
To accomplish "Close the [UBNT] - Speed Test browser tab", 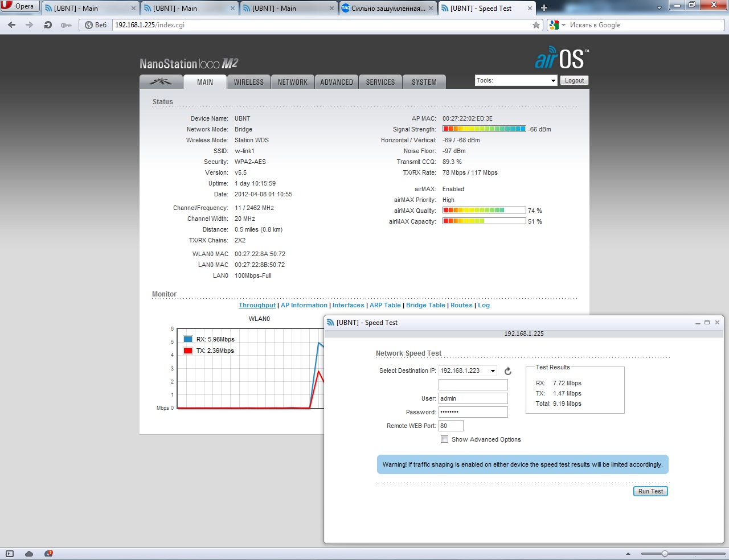I will click(x=530, y=9).
